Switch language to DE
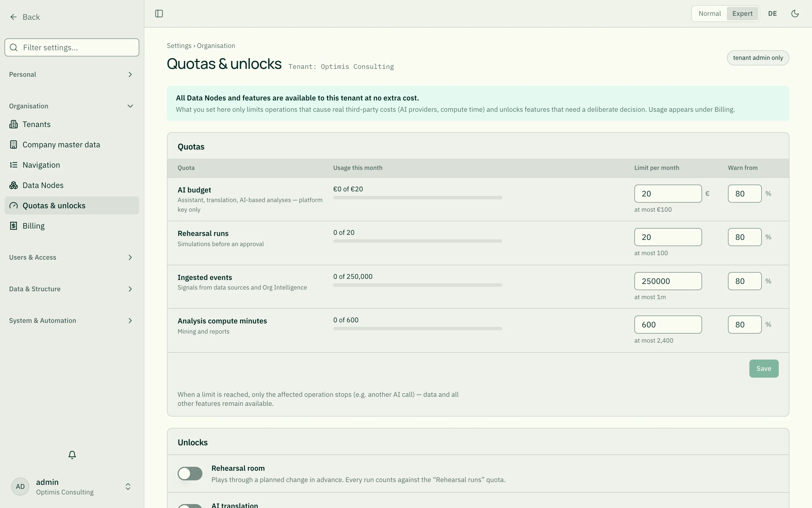Viewport: 812px width, 508px height. pos(772,14)
